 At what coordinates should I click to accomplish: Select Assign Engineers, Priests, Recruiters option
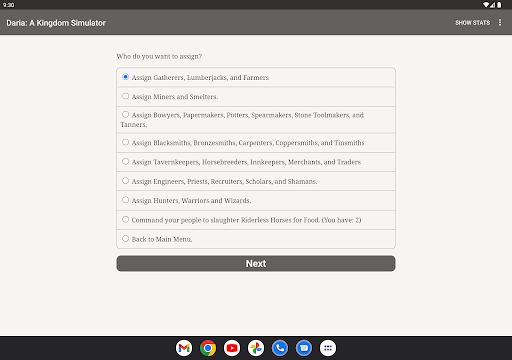pyautogui.click(x=256, y=181)
